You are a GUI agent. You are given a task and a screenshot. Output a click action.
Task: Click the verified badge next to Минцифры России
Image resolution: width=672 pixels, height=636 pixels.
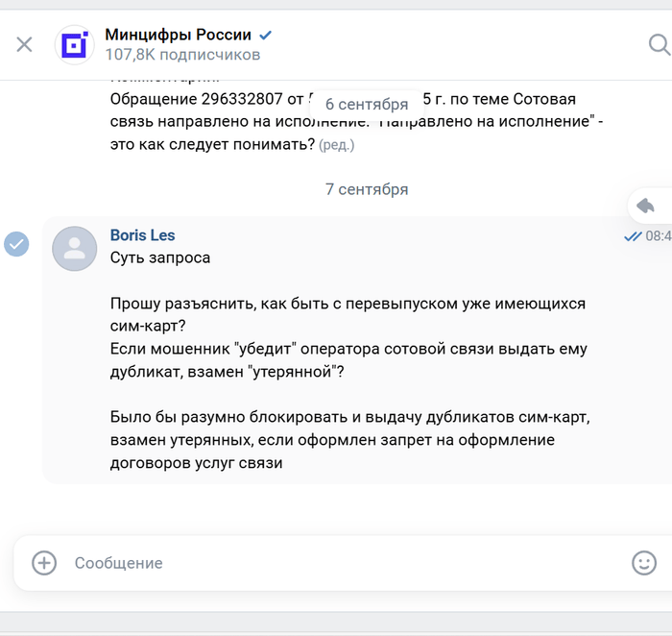(266, 36)
